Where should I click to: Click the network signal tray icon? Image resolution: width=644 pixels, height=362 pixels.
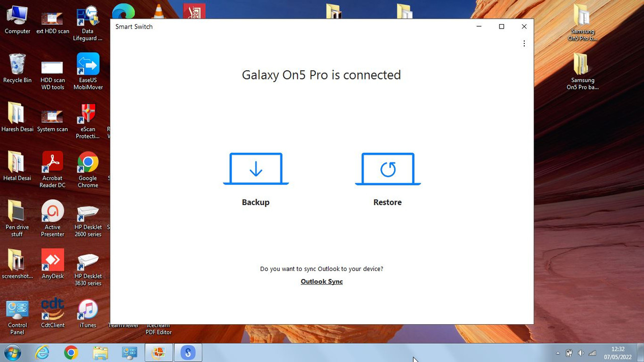pyautogui.click(x=593, y=353)
